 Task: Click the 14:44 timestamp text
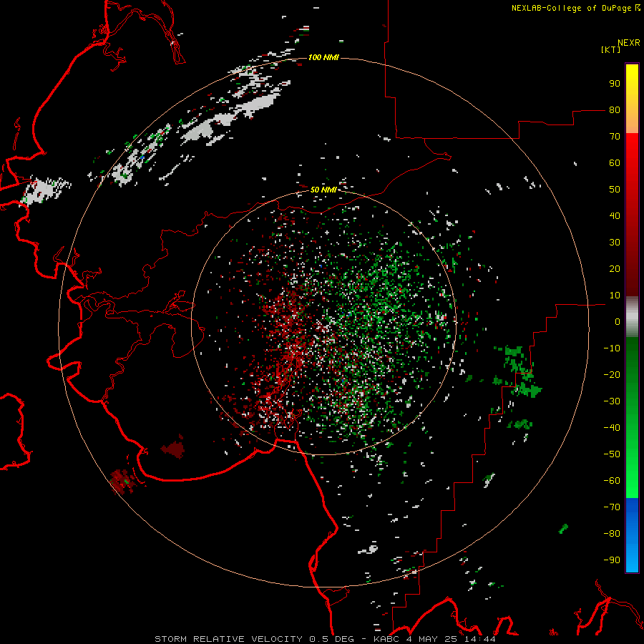click(x=480, y=639)
